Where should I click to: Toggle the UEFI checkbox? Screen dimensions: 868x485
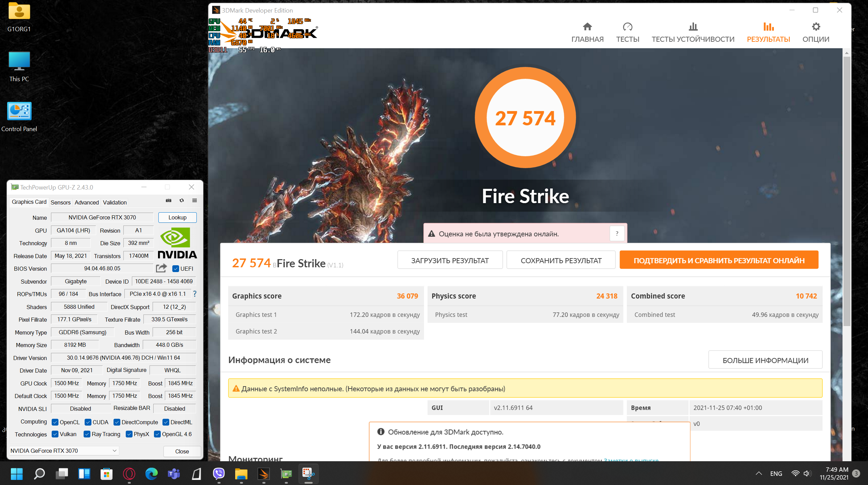coord(176,269)
